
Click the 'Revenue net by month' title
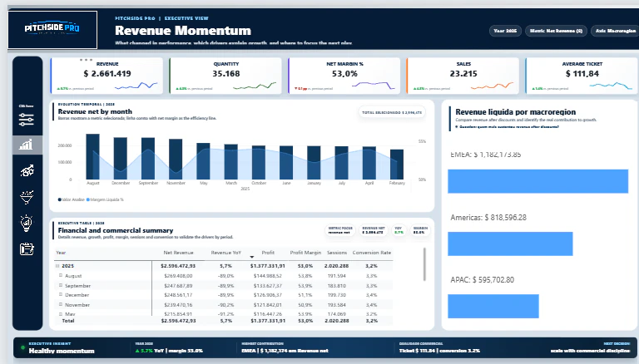coord(95,111)
